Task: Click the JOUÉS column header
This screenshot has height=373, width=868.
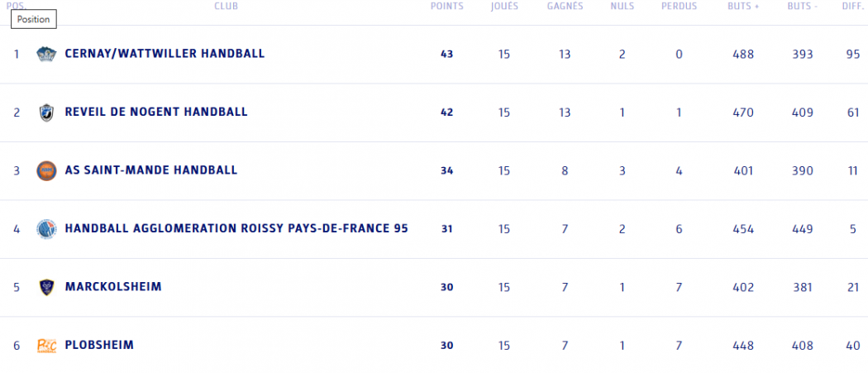Action: 504,6
